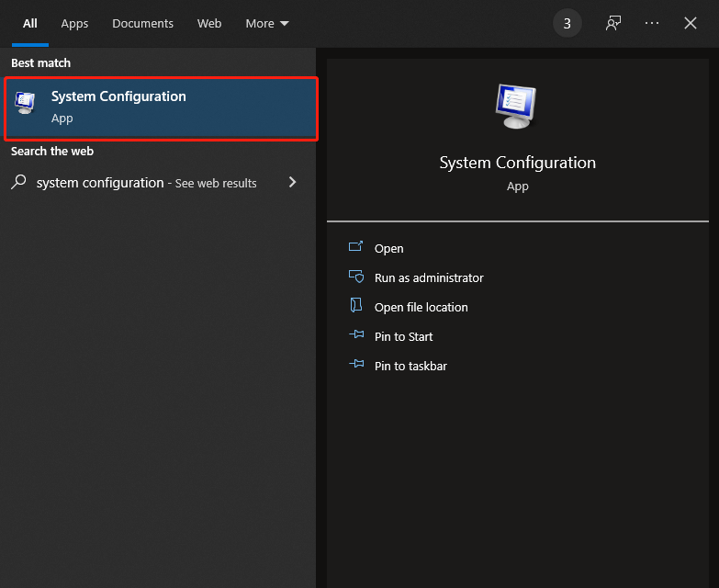
Task: Select Pin to taskbar action
Action: (x=410, y=366)
